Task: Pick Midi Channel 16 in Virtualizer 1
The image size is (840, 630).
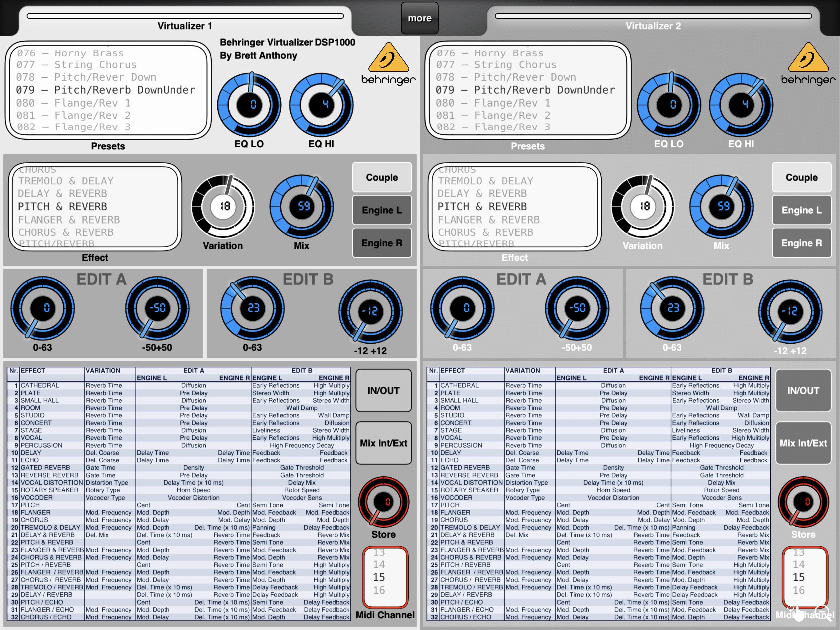Action: (x=378, y=590)
